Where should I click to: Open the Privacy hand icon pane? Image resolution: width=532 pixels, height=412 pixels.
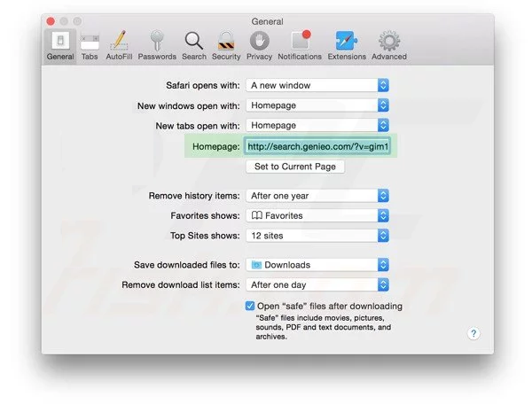(259, 46)
